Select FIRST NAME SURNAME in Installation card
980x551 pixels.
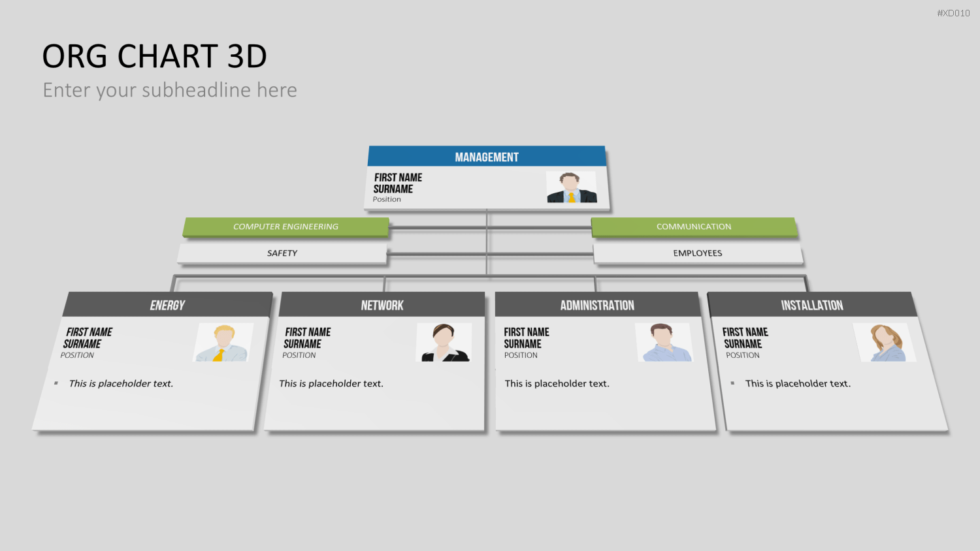(745, 338)
